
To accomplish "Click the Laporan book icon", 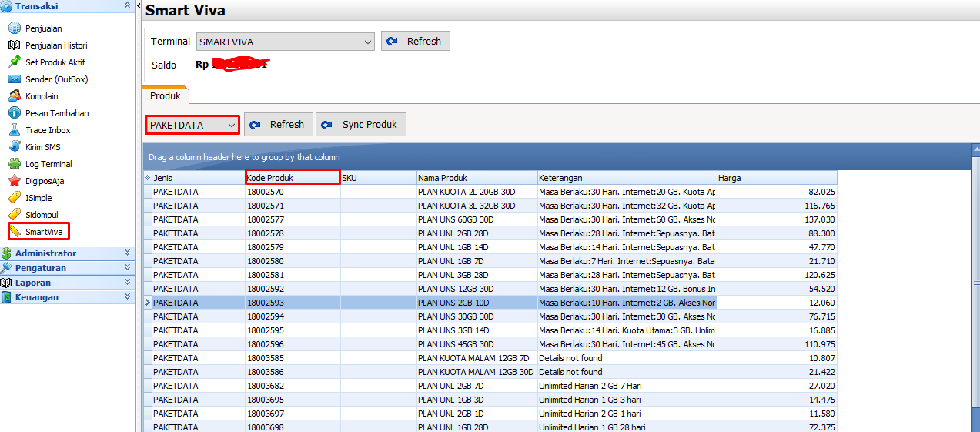I will click(7, 283).
